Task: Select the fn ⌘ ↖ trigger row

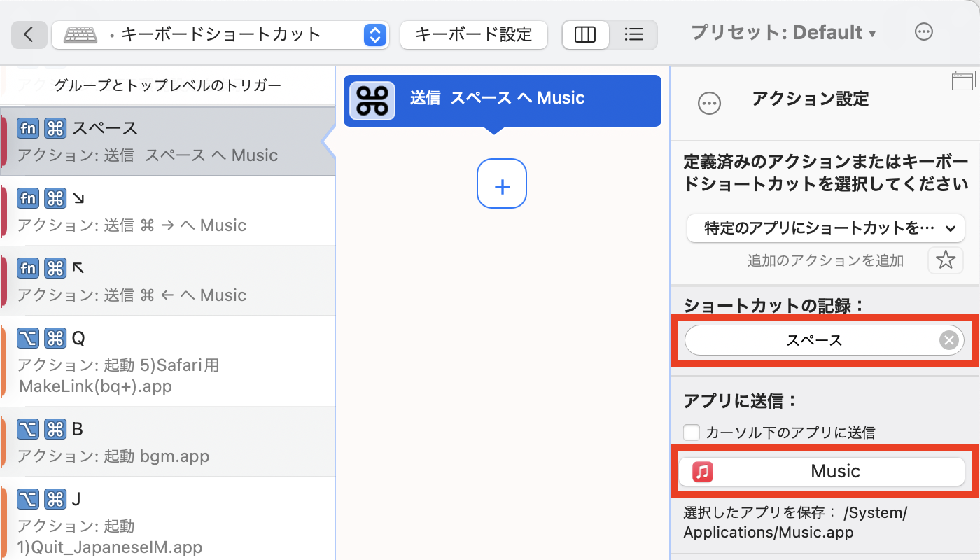Action: tap(168, 281)
